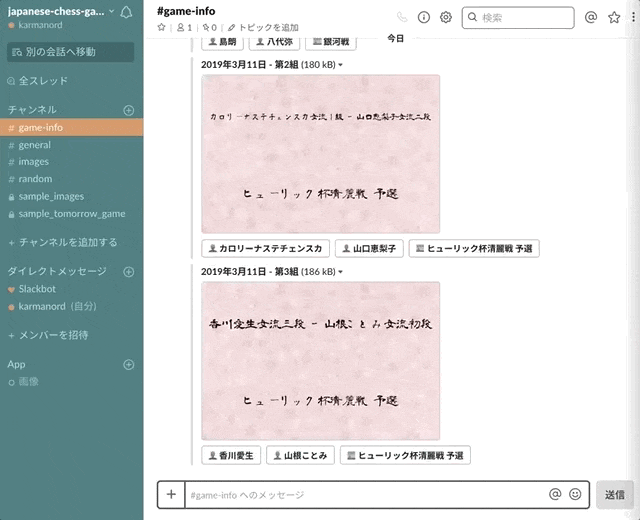View the channel member count
Screen dimensions: 640x520
pyautogui.click(x=184, y=27)
